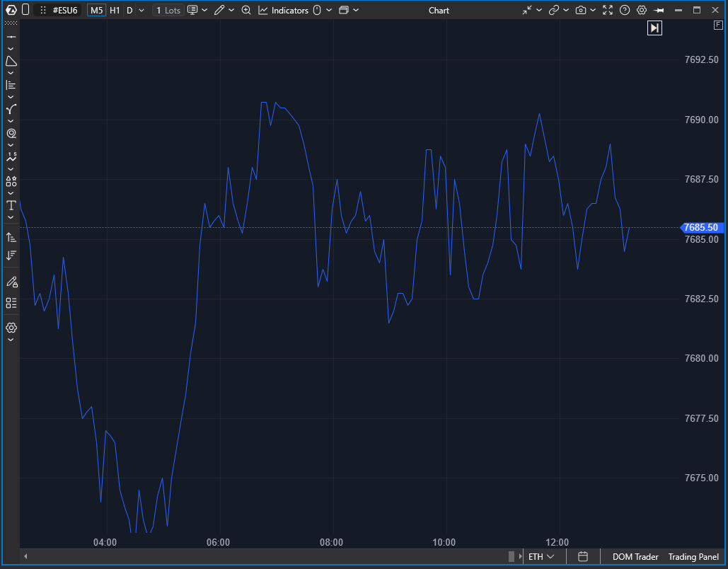Click the zoom-in magnifier icon

click(246, 10)
